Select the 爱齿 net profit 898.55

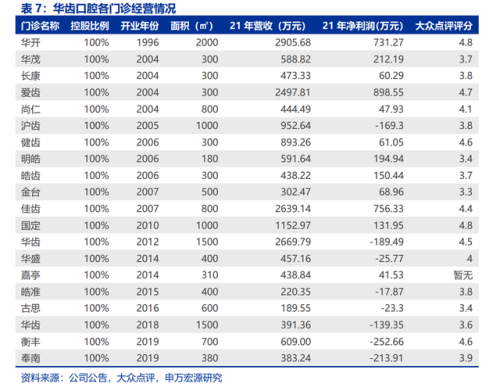pyautogui.click(x=388, y=92)
